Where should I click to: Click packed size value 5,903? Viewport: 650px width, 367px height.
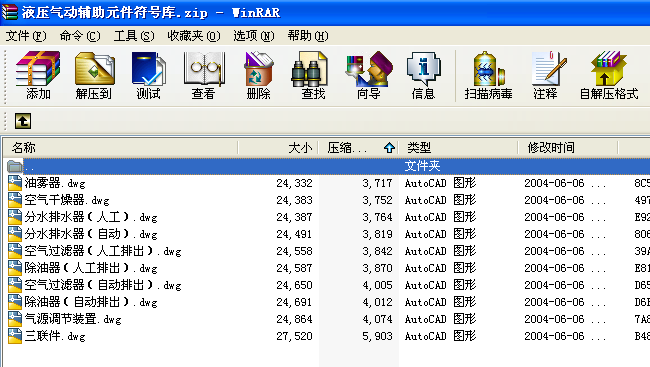pos(377,336)
